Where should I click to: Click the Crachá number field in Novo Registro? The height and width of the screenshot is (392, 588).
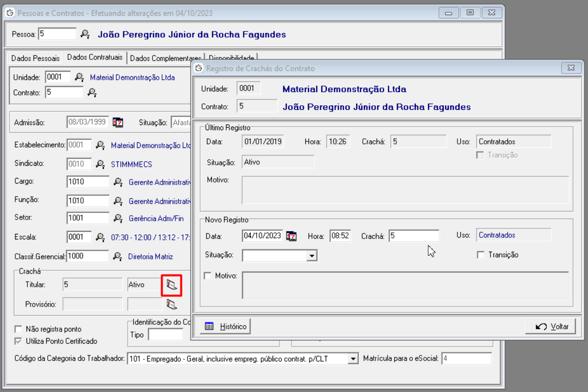tap(414, 236)
